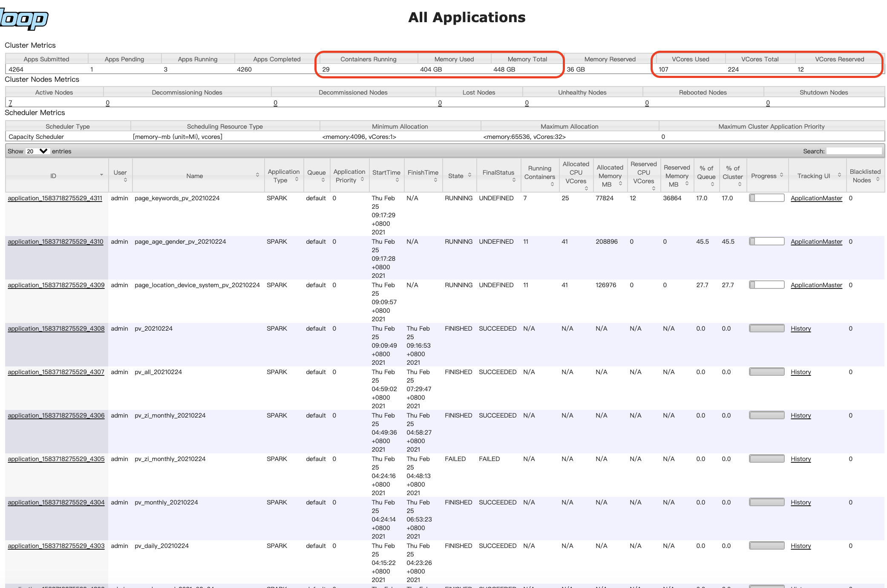
Task: Open History for pv_monthly_20210224
Action: pos(801,502)
